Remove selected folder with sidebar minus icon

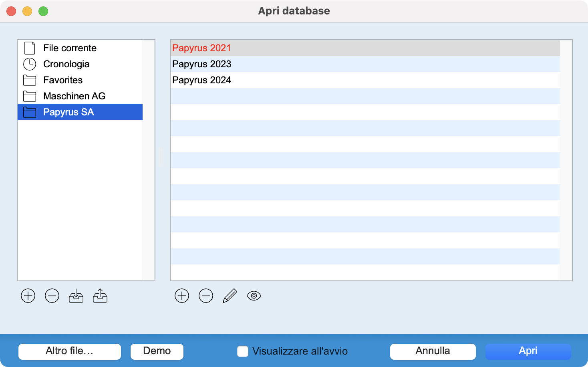[52, 296]
